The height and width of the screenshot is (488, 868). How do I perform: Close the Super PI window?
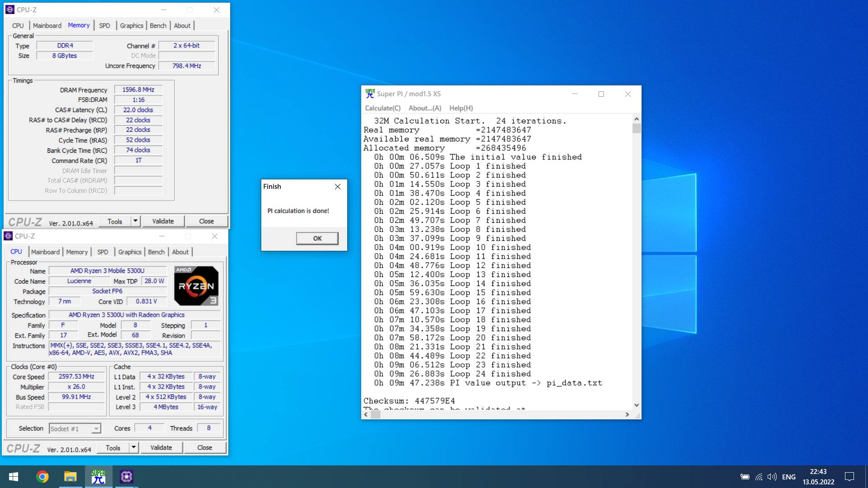click(627, 94)
